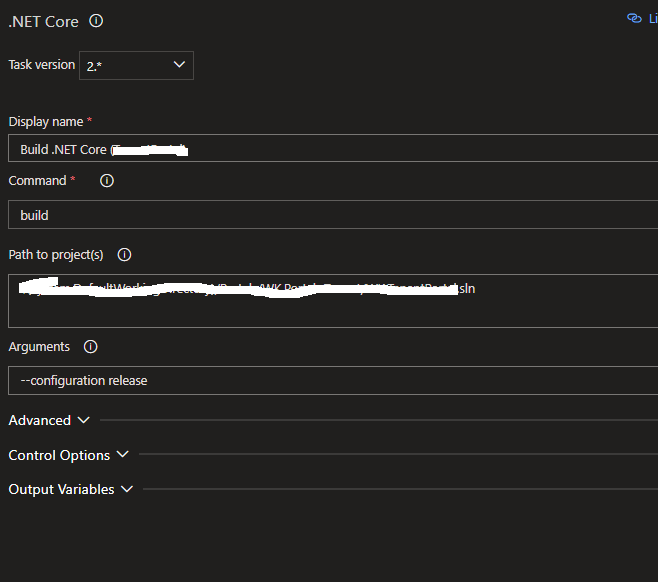Click the Task version label
Viewport: 658px width, 582px height.
[x=42, y=65]
